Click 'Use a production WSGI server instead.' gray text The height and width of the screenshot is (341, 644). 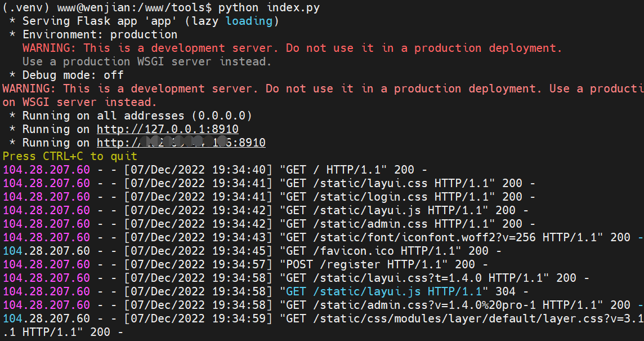coord(147,61)
